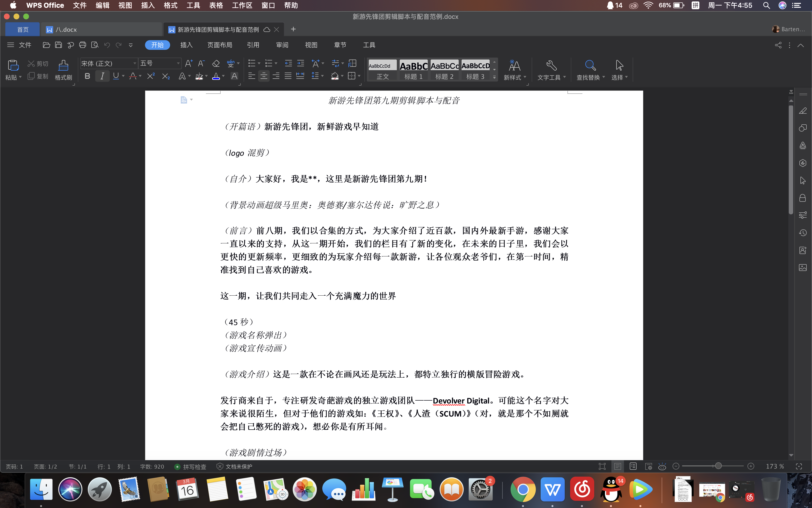Toggle spell check (拼写检查) in status bar

(190, 466)
